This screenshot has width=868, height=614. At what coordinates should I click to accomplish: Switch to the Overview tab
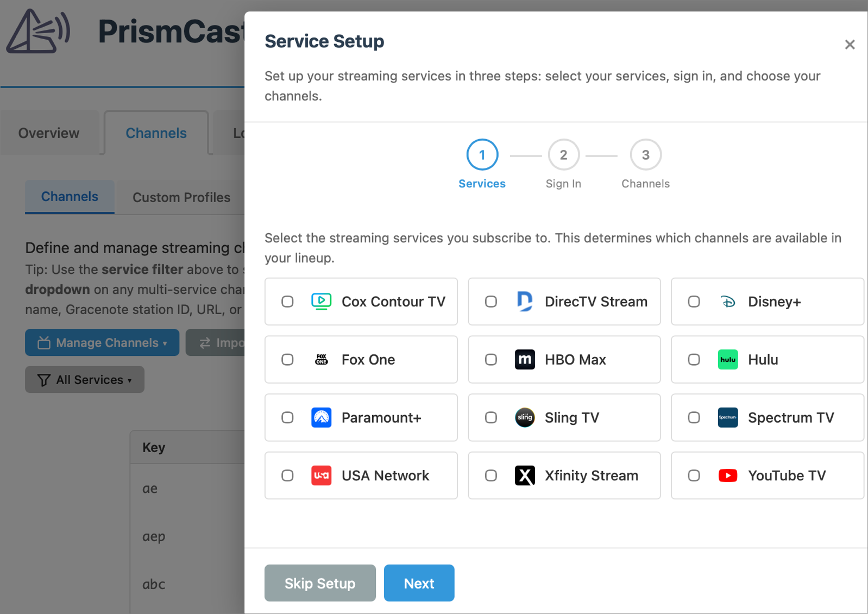pyautogui.click(x=49, y=133)
